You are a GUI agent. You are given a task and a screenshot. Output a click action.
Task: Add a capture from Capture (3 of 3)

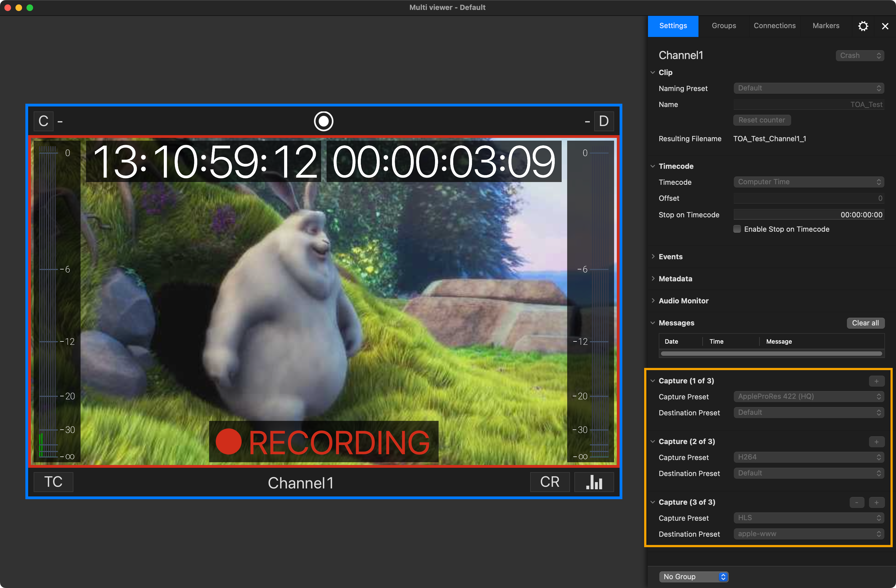[x=876, y=502]
